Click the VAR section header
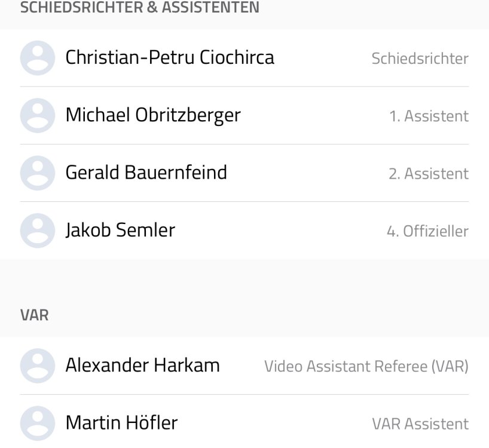This screenshot has width=489, height=448. (35, 315)
